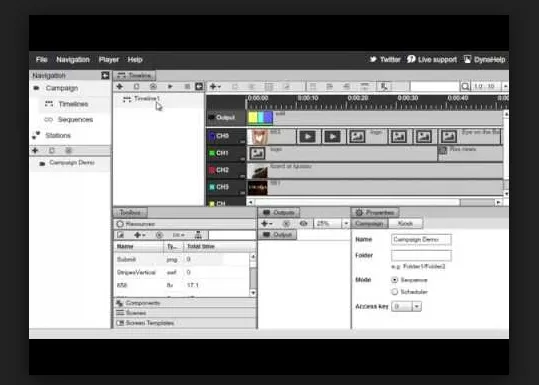Click the resource tree hierarchy icon
This screenshot has height=385, width=539.
point(198,235)
